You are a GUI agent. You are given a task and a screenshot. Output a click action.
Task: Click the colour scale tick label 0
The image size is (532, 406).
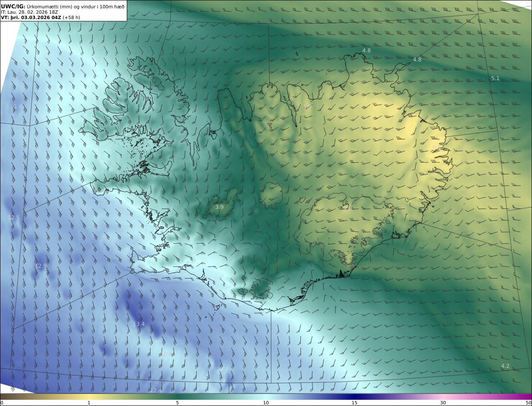click(2, 403)
